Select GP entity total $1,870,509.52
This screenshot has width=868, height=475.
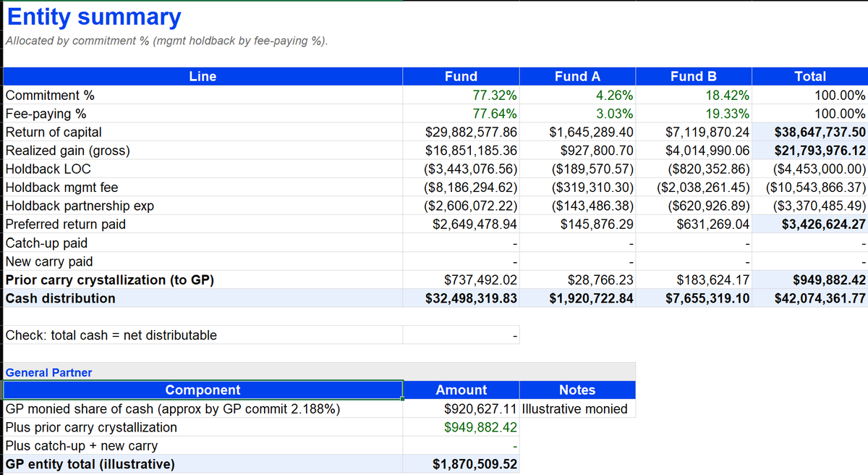(461, 464)
